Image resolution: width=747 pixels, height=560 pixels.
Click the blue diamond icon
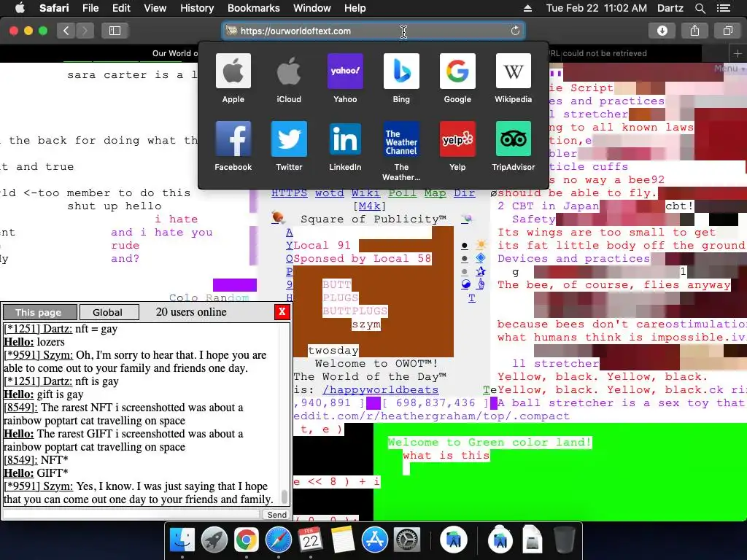[x=481, y=258]
